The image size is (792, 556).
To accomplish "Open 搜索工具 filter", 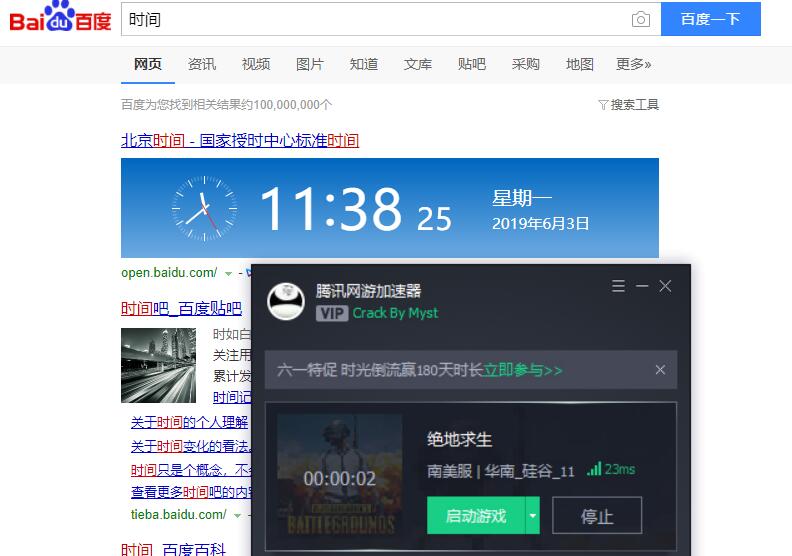I will point(628,105).
